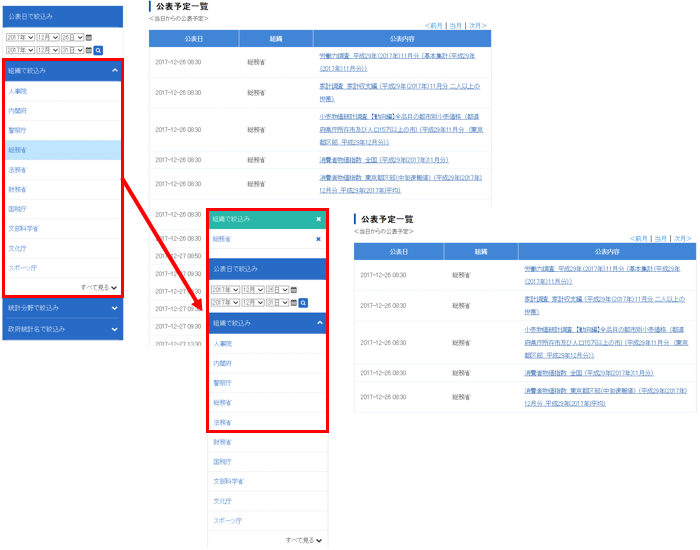Click the blue search icon in the upper-left date filter
Viewport: 700px width, 550px height.
tap(98, 49)
